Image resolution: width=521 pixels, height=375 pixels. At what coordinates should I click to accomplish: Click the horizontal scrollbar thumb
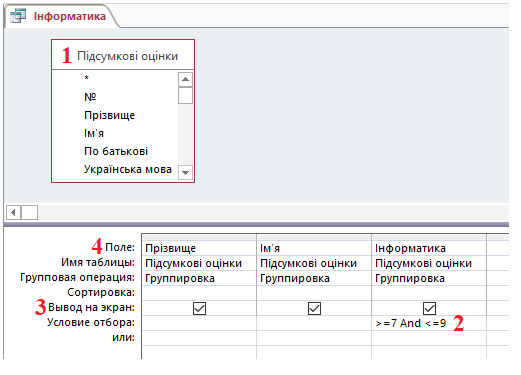point(29,212)
